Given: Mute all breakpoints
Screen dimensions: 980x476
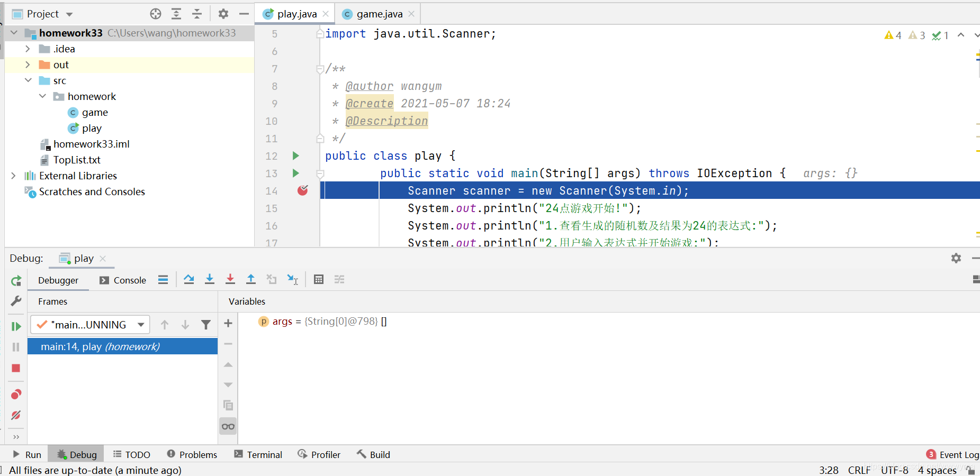Looking at the screenshot, I should [16, 415].
